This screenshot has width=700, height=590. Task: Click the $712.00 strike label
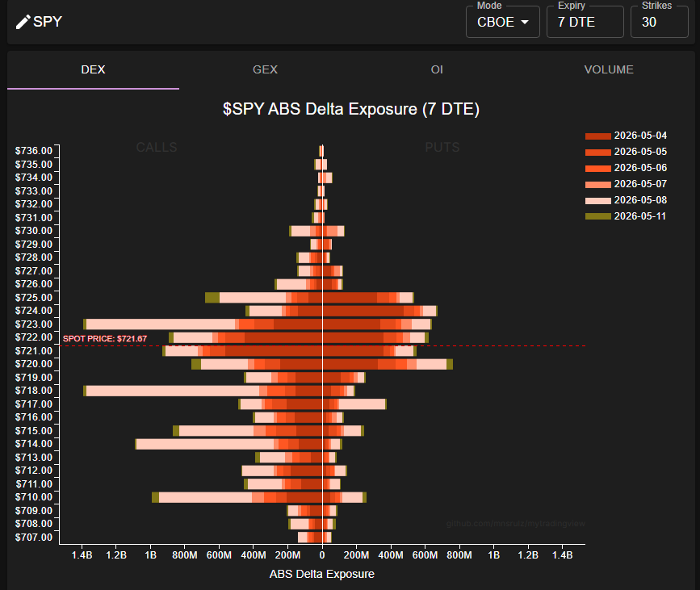(x=34, y=471)
